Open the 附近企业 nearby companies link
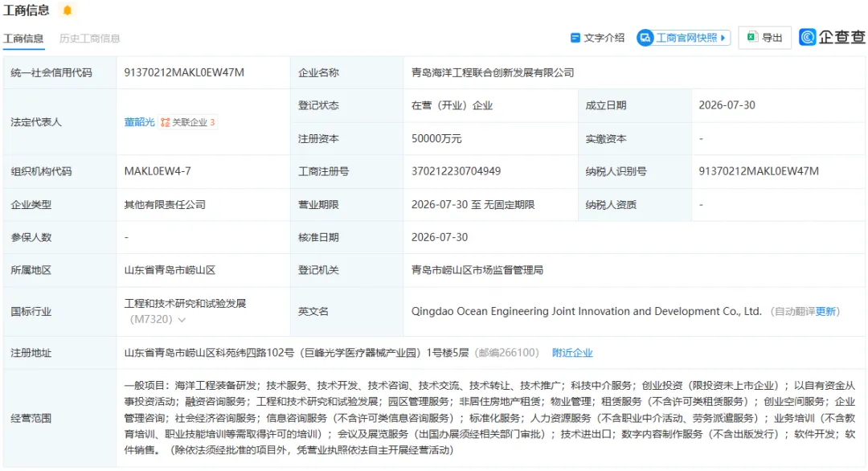 [572, 353]
